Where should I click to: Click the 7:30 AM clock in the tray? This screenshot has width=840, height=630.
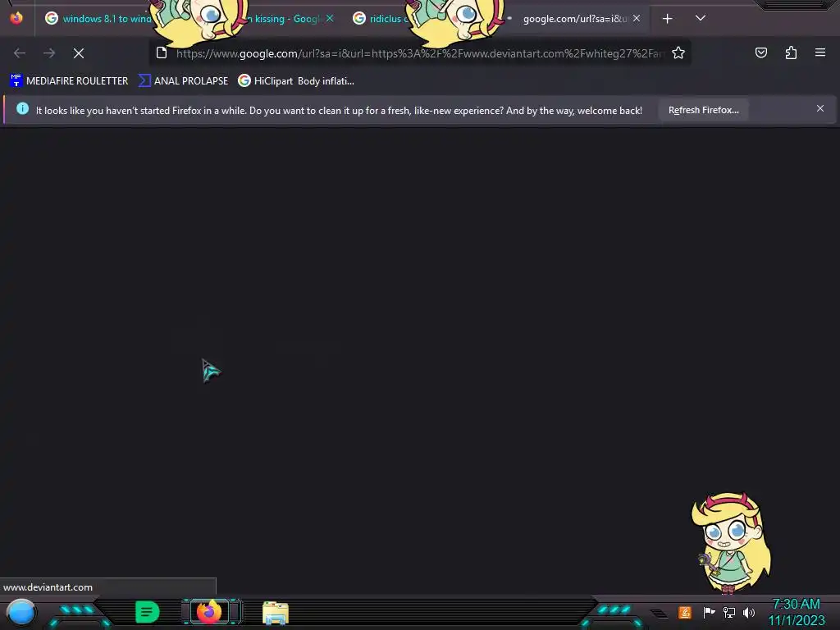pos(796,605)
